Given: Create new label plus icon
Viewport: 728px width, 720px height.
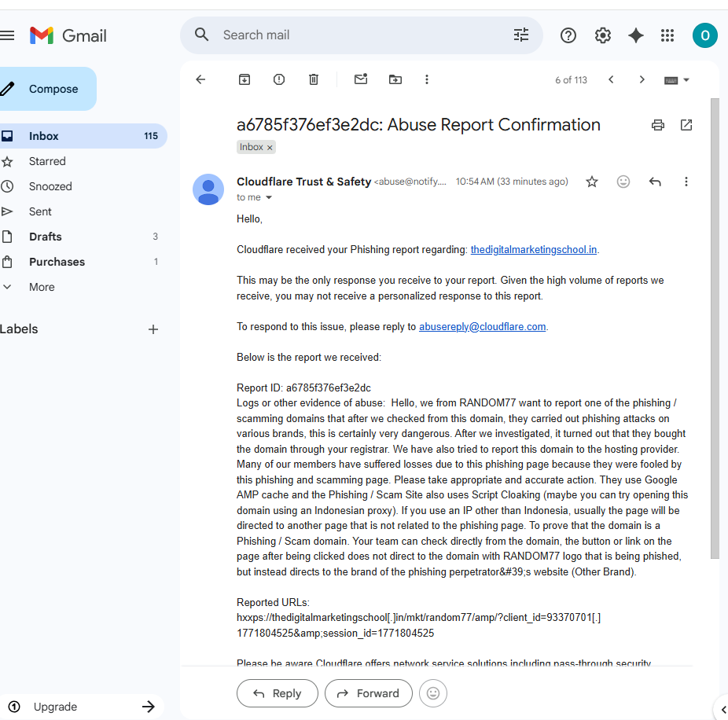Looking at the screenshot, I should click(153, 329).
